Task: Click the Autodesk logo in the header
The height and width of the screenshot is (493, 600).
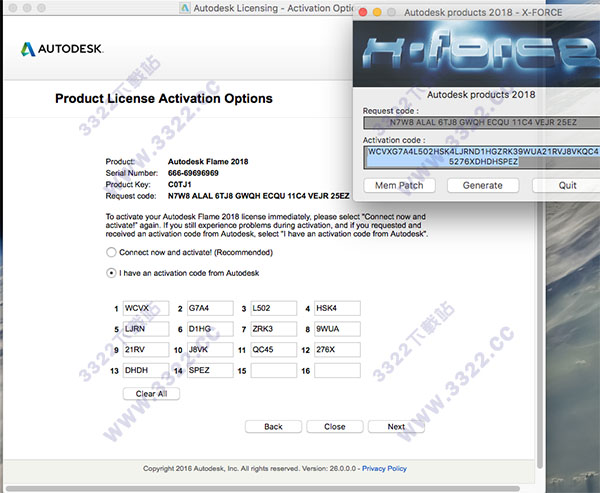Action: 62,49
